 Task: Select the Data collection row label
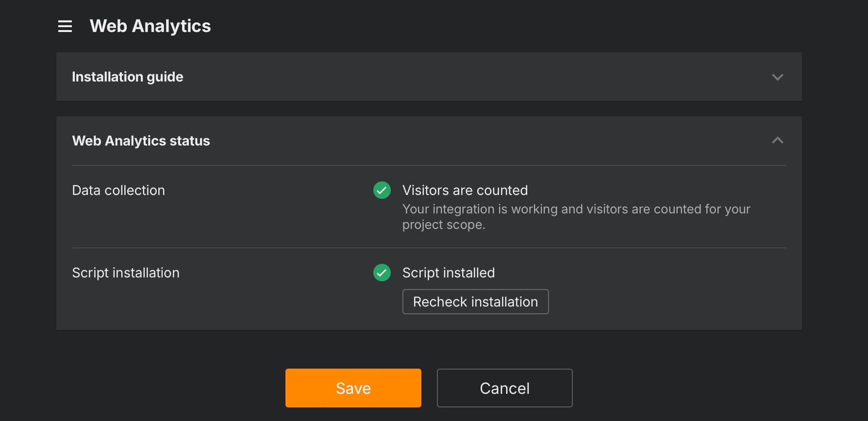(118, 190)
